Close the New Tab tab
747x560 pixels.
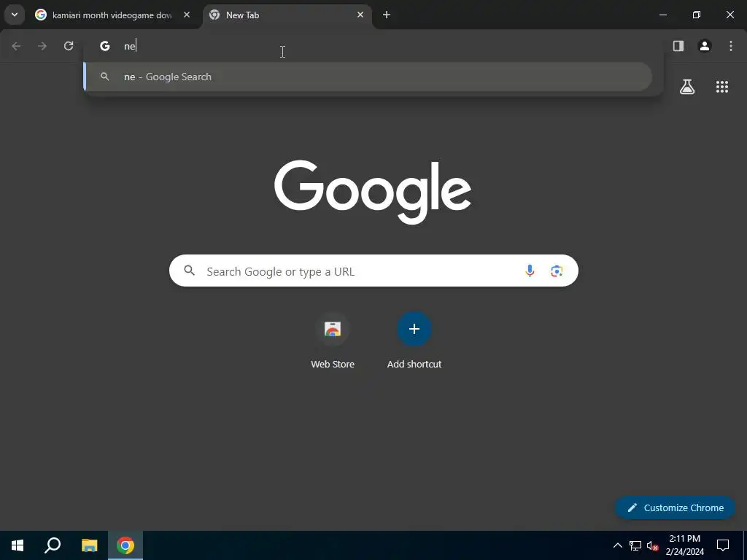pyautogui.click(x=360, y=15)
